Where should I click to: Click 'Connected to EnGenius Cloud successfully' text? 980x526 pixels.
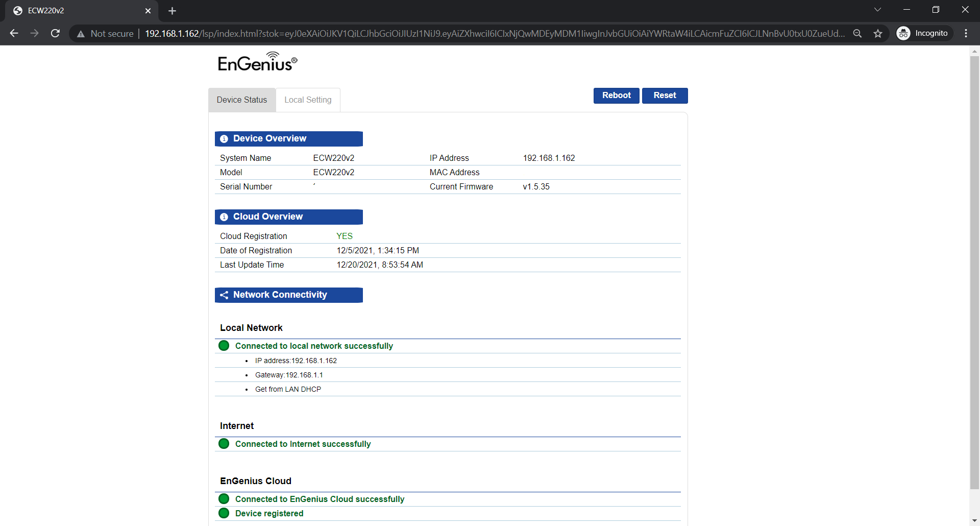[x=320, y=499]
